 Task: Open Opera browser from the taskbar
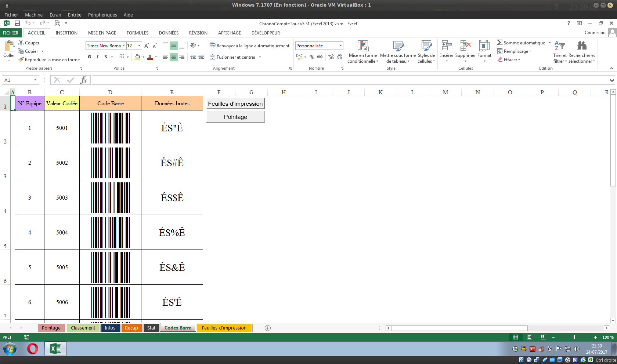click(33, 349)
